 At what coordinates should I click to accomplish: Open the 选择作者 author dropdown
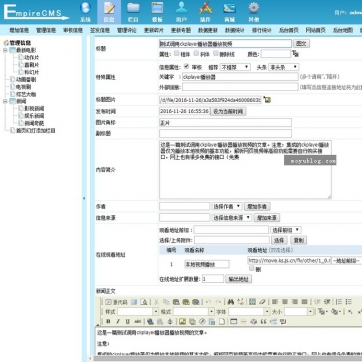click(x=227, y=206)
